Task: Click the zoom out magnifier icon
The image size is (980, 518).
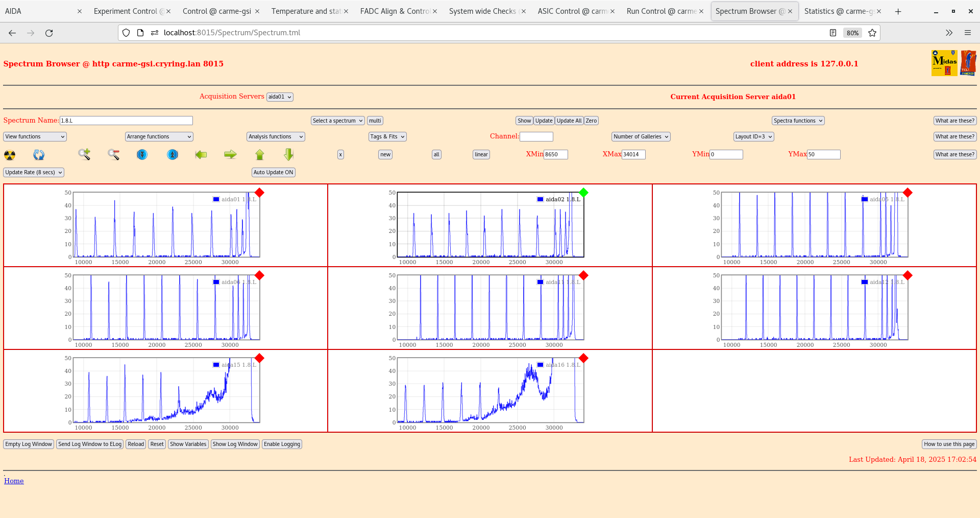Action: (x=114, y=154)
